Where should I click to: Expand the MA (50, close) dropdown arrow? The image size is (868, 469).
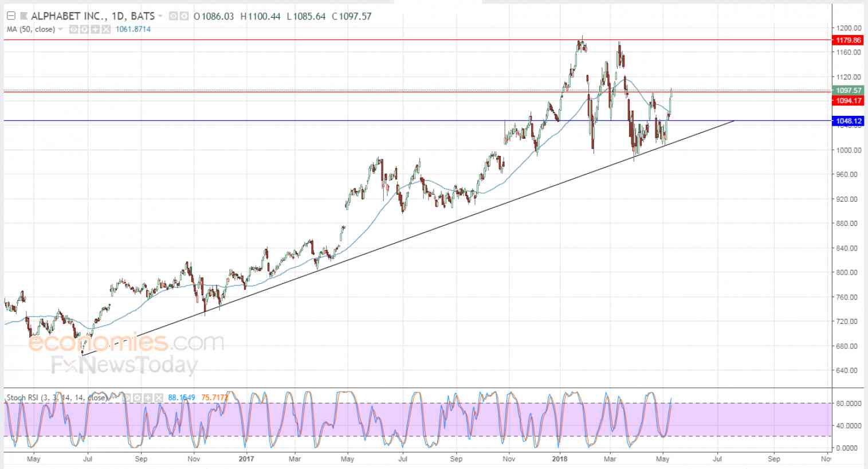tap(60, 29)
